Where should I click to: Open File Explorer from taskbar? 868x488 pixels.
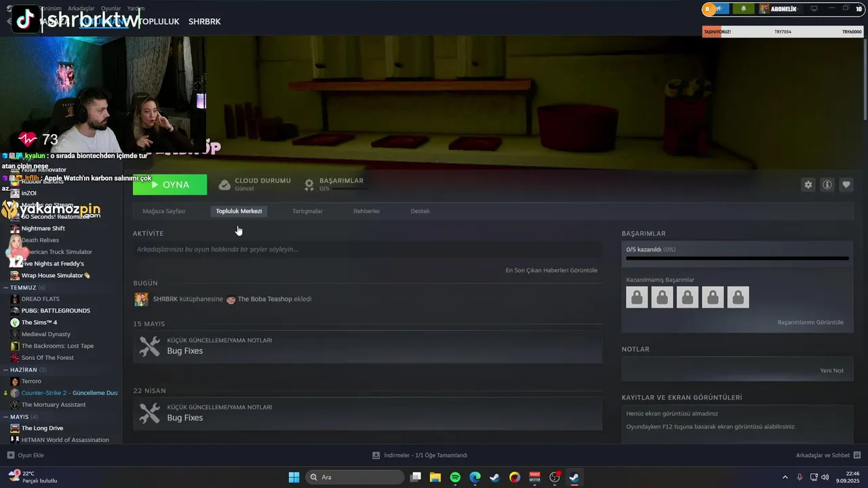pyautogui.click(x=435, y=477)
